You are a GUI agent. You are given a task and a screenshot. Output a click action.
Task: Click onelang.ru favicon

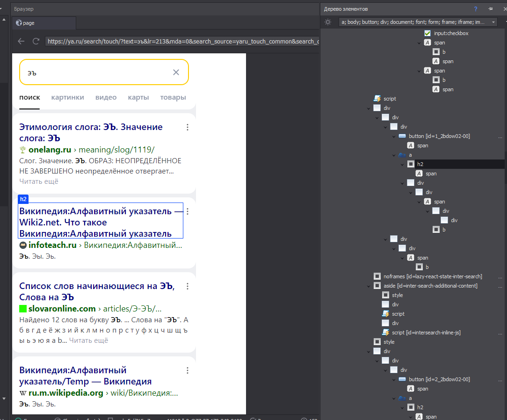[x=22, y=150]
